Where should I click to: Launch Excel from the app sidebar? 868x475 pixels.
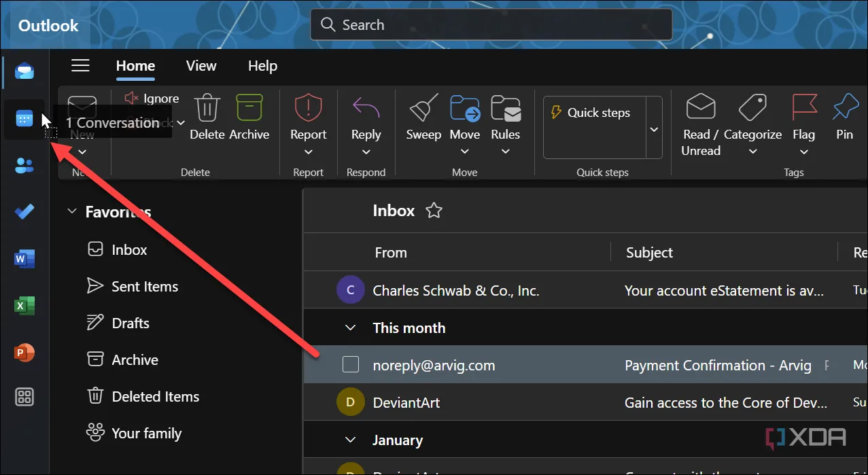click(24, 306)
